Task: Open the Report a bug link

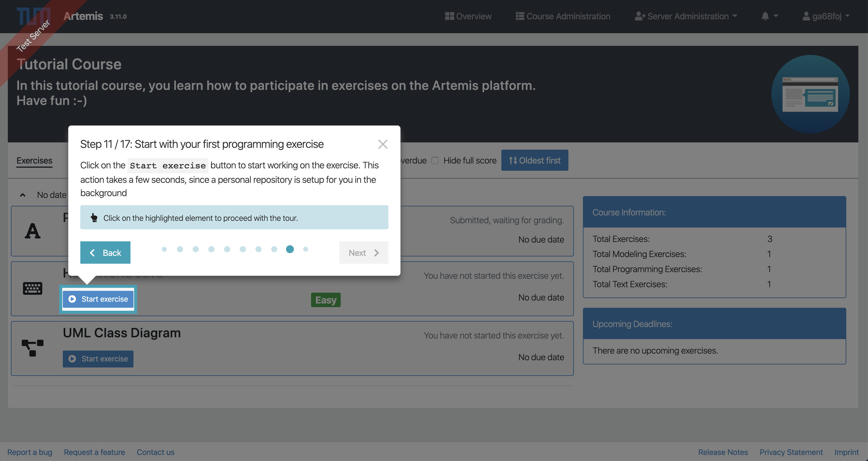Action: [x=30, y=452]
